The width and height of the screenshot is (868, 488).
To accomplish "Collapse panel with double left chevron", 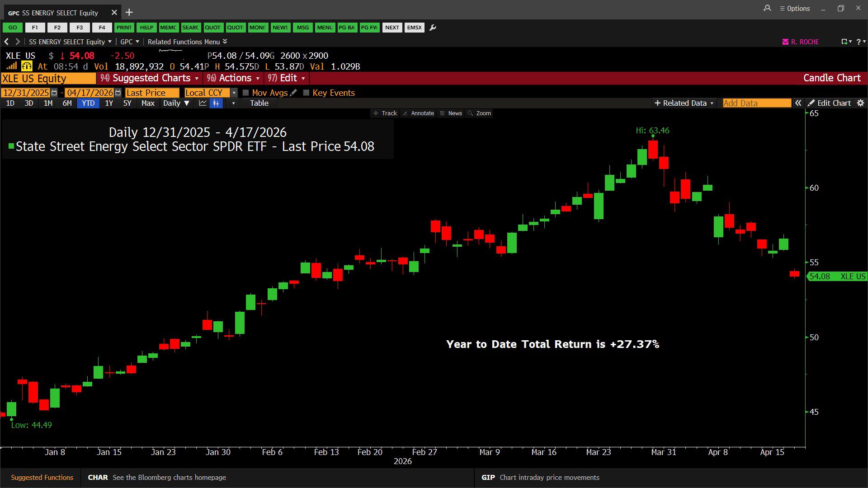I will [x=798, y=103].
